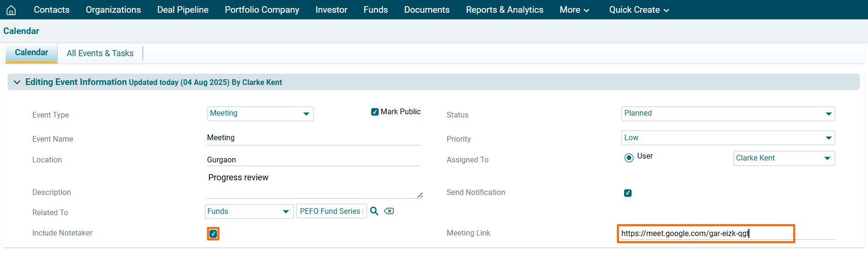
Task: Switch to All Events & Tasks tab
Action: coord(100,53)
